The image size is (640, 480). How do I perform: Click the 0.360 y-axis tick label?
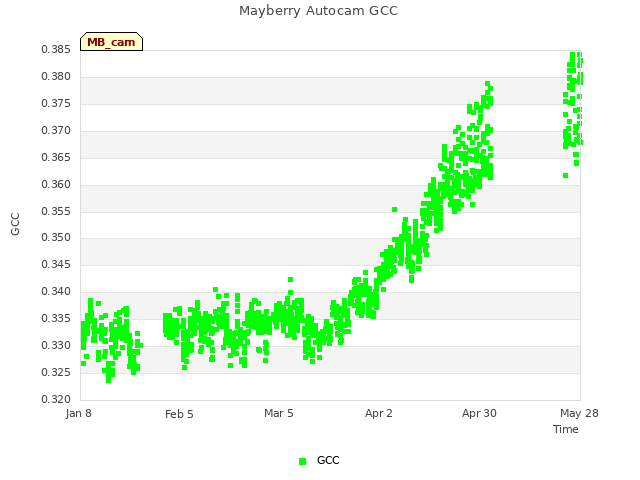click(x=56, y=184)
